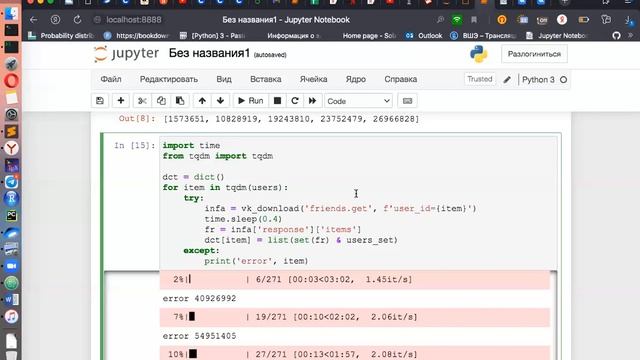Click the Trusted notebook indicator
The image size is (640, 360).
[x=480, y=79]
